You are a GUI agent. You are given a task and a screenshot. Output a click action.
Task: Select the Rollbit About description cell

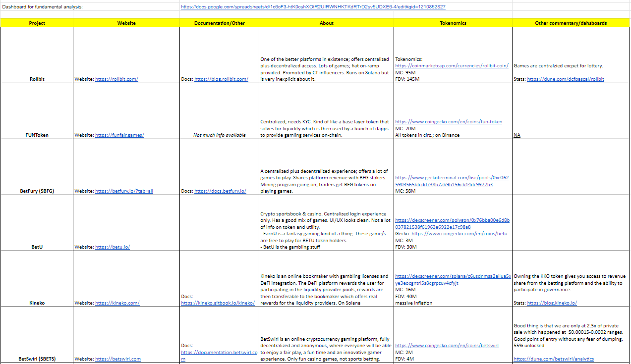point(327,55)
